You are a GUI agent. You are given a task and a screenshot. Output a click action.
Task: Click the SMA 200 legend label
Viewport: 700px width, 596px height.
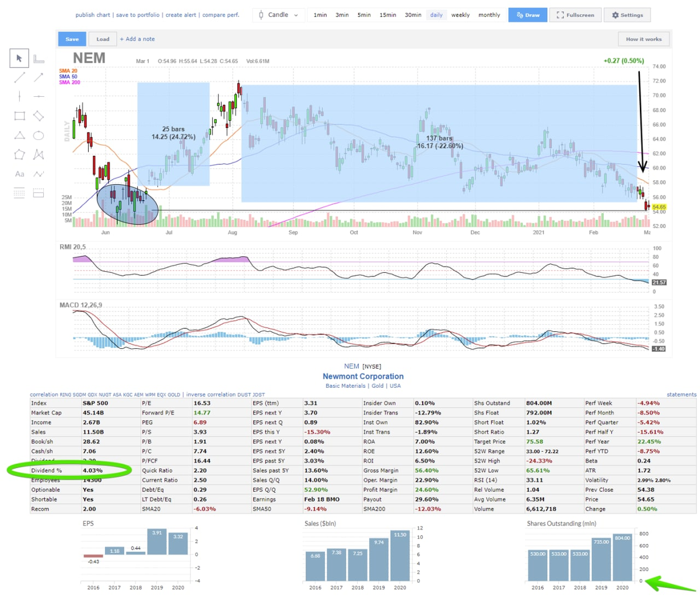pyautogui.click(x=69, y=83)
